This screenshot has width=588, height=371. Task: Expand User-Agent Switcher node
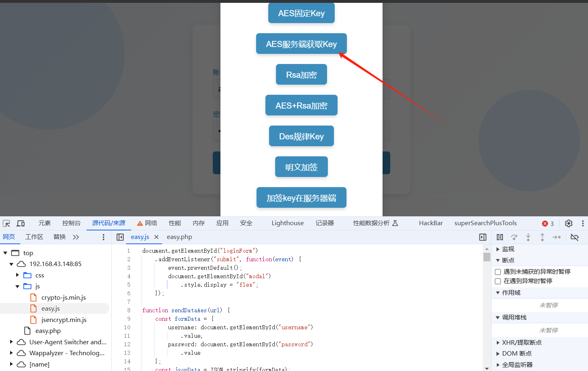11,342
